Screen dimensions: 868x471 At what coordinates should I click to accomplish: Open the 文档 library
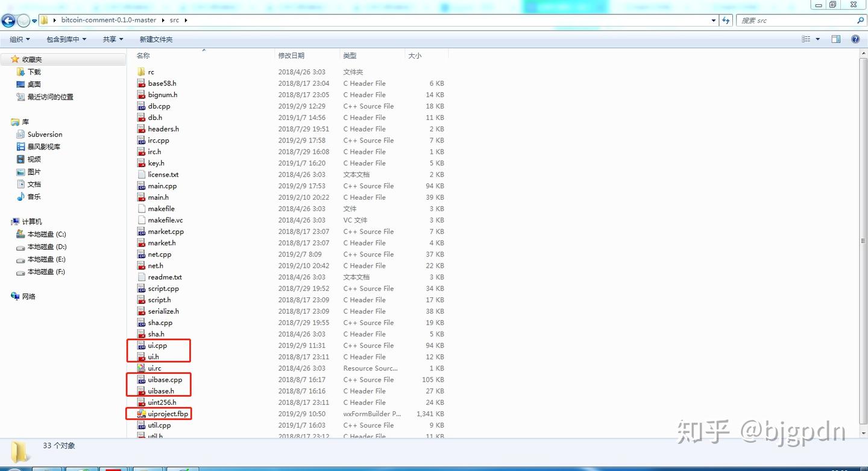click(x=34, y=184)
